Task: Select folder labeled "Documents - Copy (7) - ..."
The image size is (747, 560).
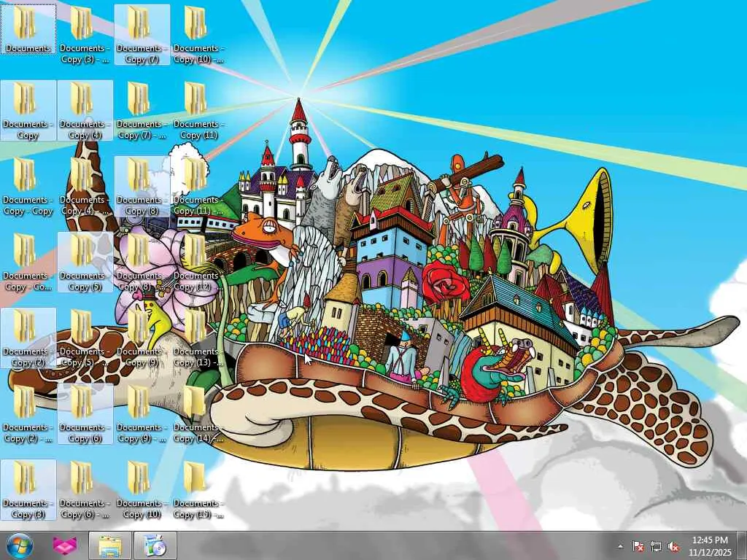Action: click(x=142, y=111)
